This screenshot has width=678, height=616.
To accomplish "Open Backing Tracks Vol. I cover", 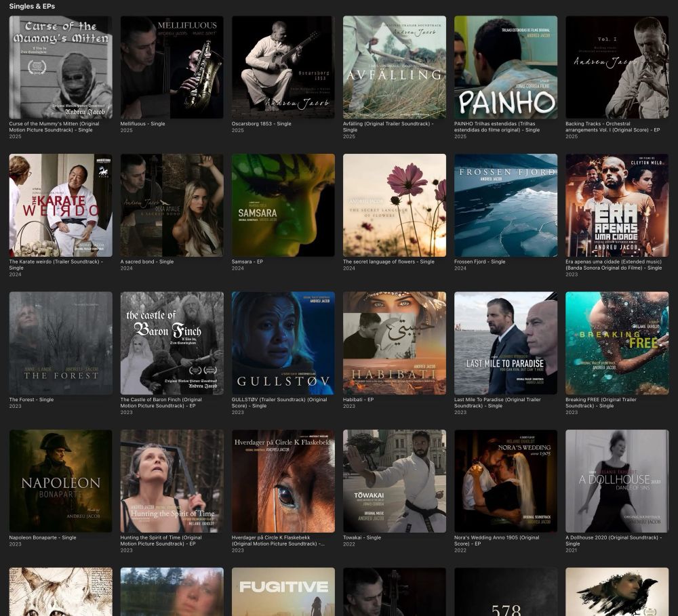I will pos(617,67).
